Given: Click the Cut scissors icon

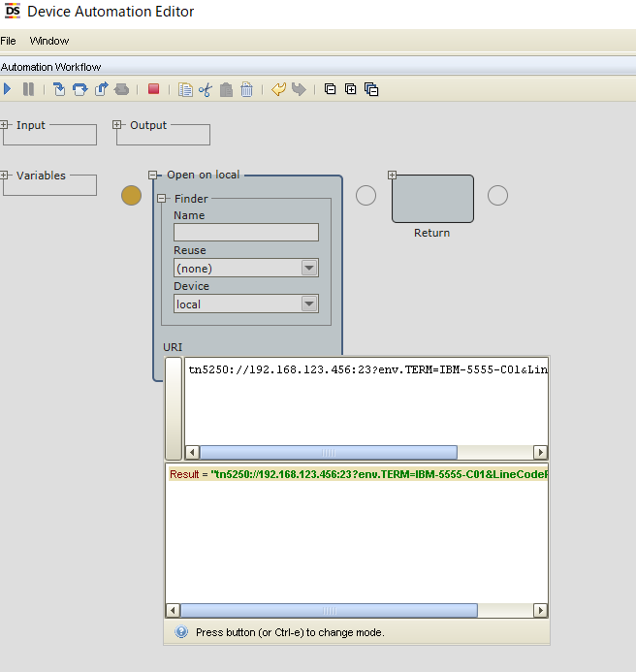Looking at the screenshot, I should tap(206, 89).
